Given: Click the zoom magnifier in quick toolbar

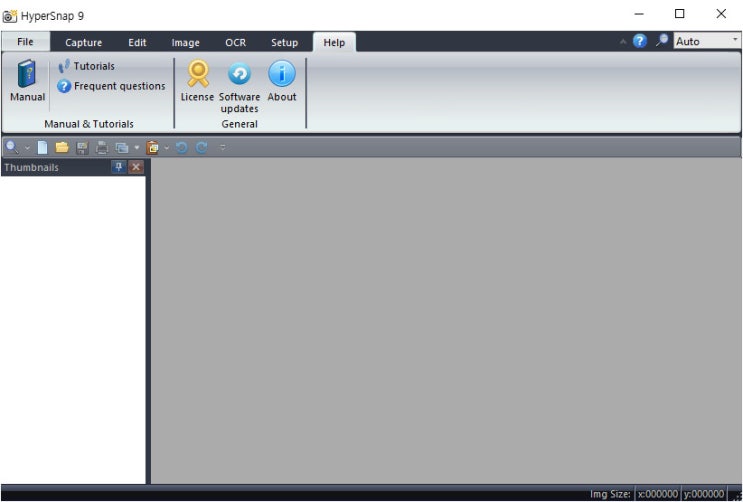Looking at the screenshot, I should click(12, 147).
